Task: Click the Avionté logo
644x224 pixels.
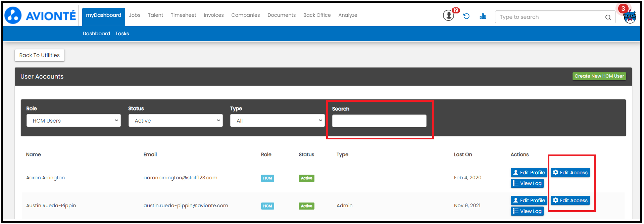Action: coord(40,15)
